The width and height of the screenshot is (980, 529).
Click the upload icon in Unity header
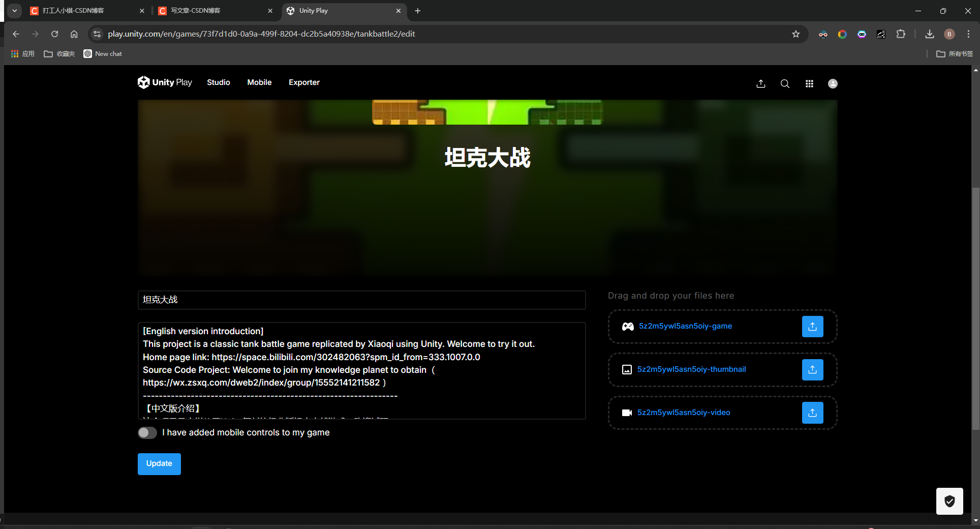pyautogui.click(x=761, y=83)
